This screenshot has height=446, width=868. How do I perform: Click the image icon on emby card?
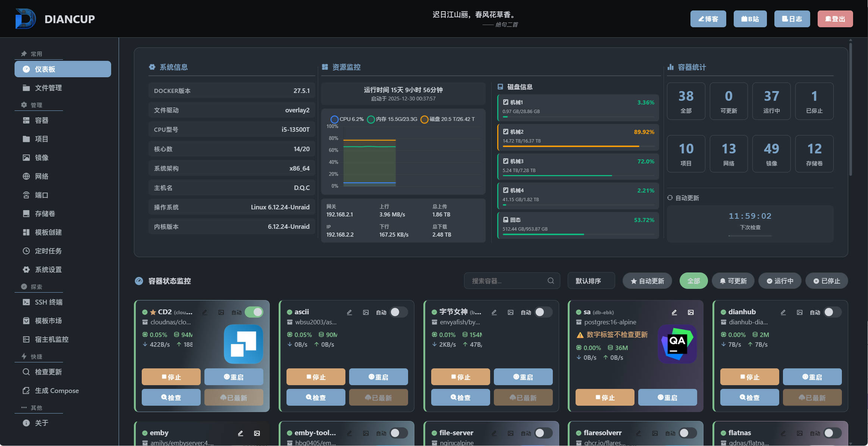point(257,433)
